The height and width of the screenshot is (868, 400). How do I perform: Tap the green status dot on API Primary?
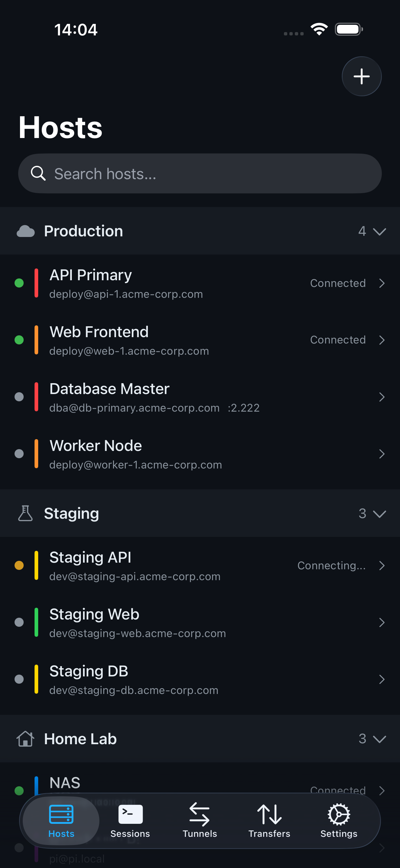[x=20, y=283]
